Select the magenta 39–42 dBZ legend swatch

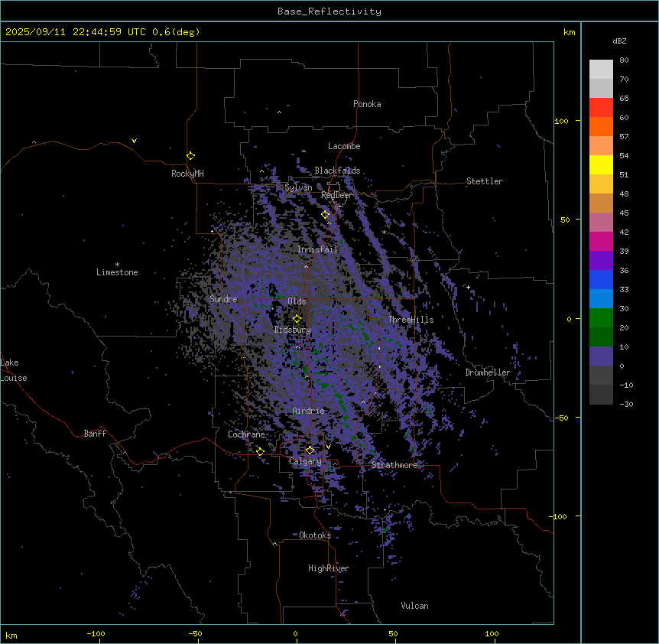pos(601,241)
